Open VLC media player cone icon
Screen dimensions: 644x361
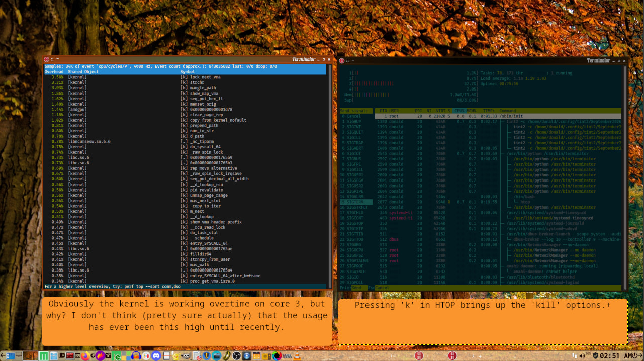click(x=297, y=355)
